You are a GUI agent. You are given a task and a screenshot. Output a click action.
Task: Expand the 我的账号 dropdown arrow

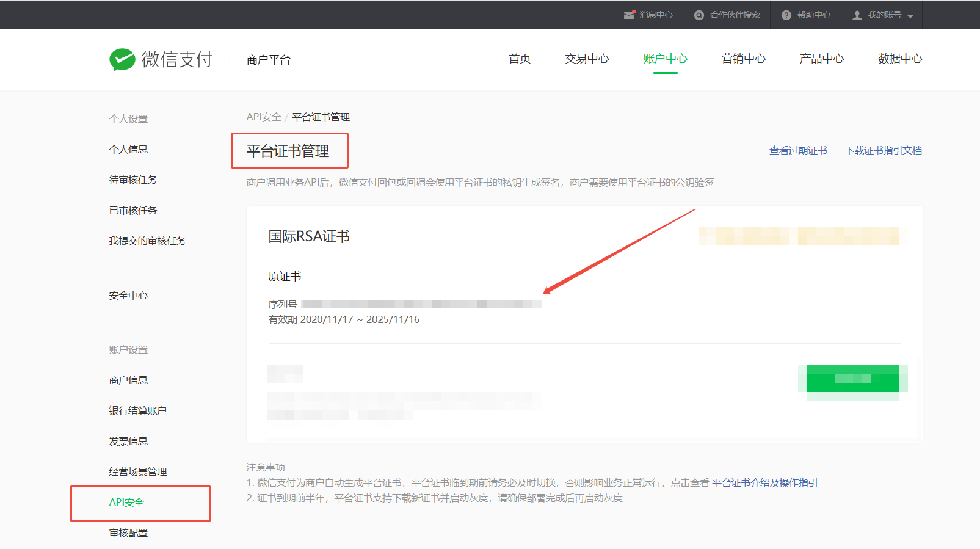tap(910, 16)
